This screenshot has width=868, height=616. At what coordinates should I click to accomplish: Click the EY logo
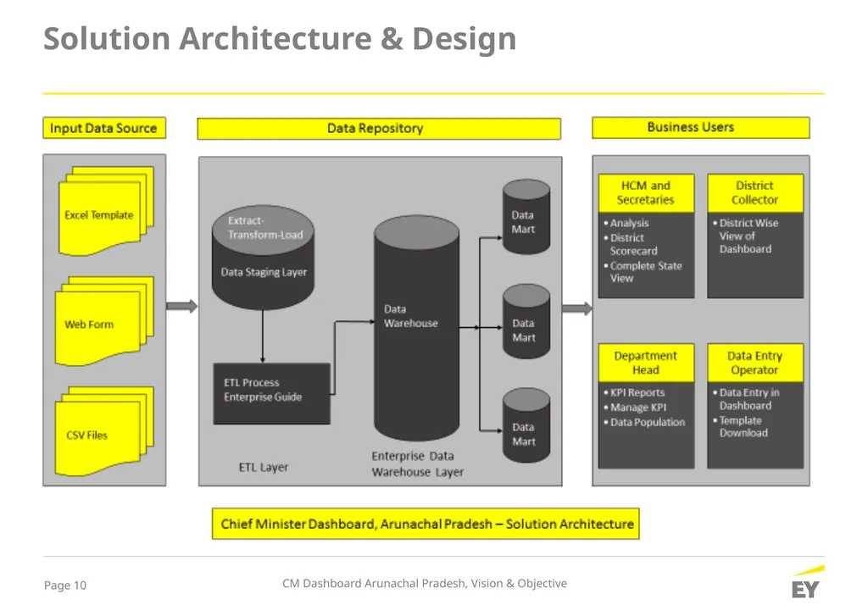(x=807, y=582)
